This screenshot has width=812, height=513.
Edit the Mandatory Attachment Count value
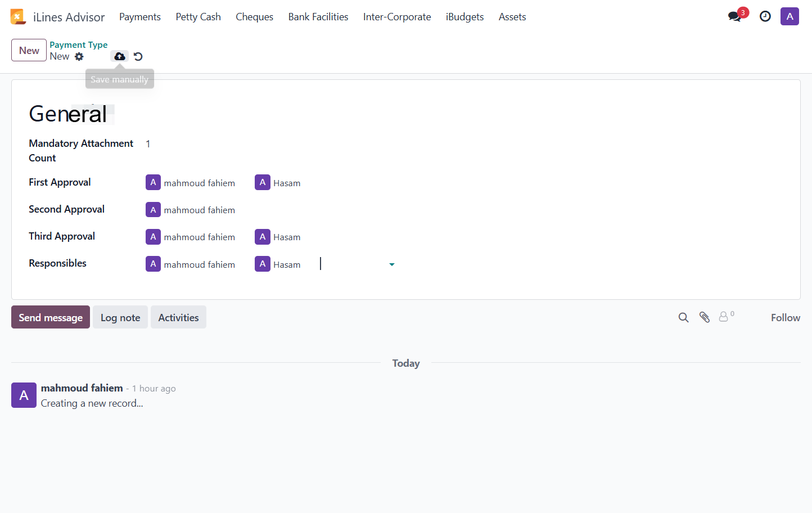tap(148, 144)
